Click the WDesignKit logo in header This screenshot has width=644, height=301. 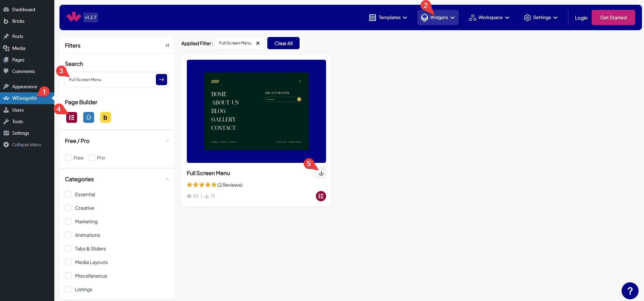pyautogui.click(x=74, y=17)
